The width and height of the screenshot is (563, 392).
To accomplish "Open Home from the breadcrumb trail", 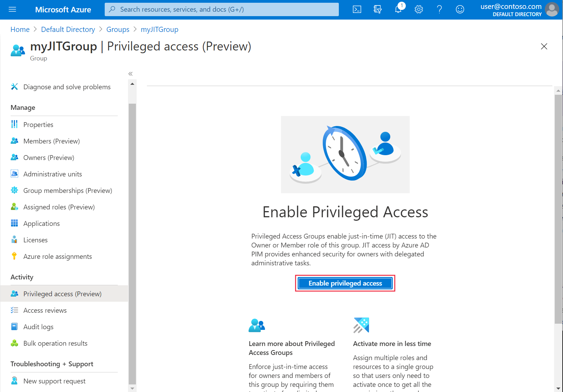I will [x=20, y=29].
